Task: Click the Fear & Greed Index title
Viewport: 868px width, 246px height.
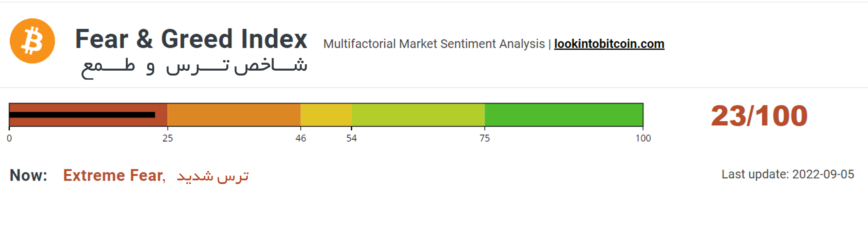Action: click(x=191, y=39)
